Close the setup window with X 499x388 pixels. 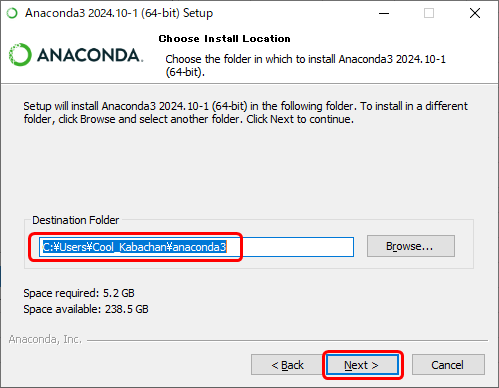point(475,13)
